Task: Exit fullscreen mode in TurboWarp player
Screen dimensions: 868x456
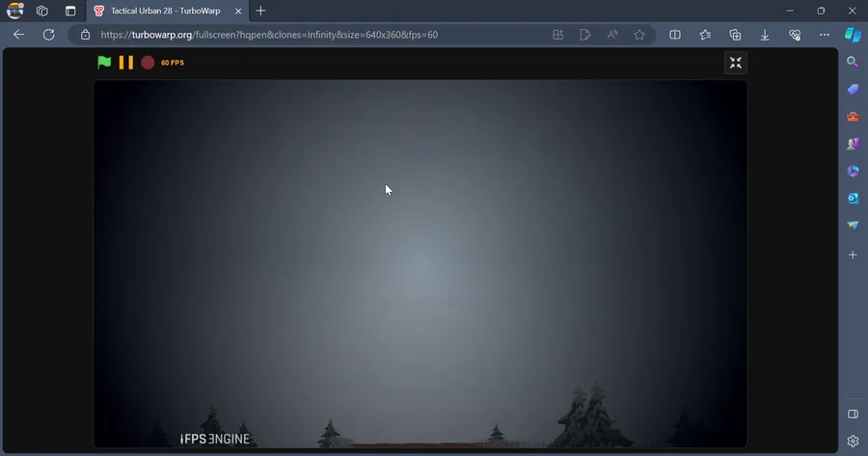Action: pos(736,63)
